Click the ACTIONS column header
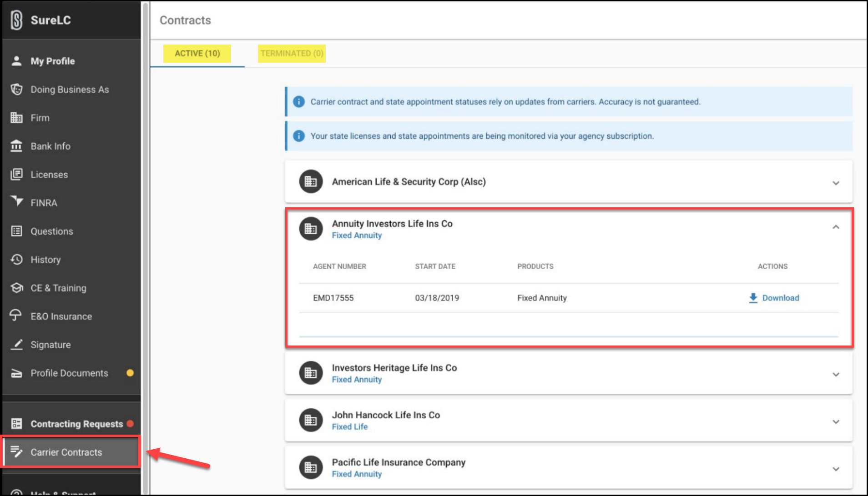Image resolution: width=868 pixels, height=496 pixels. tap(772, 266)
